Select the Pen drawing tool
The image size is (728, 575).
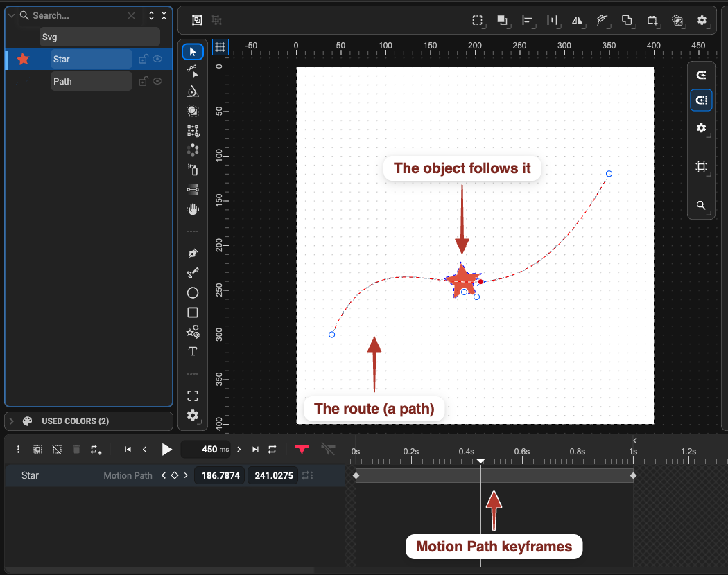click(193, 254)
